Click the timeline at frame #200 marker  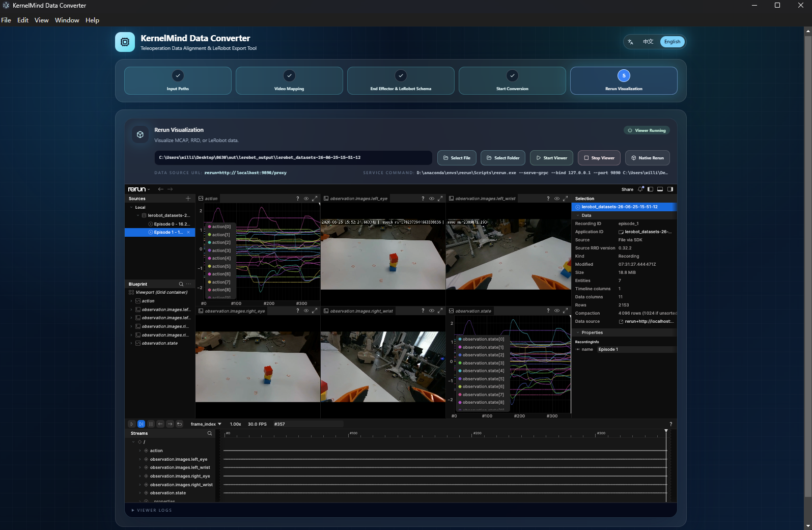tap(472, 434)
